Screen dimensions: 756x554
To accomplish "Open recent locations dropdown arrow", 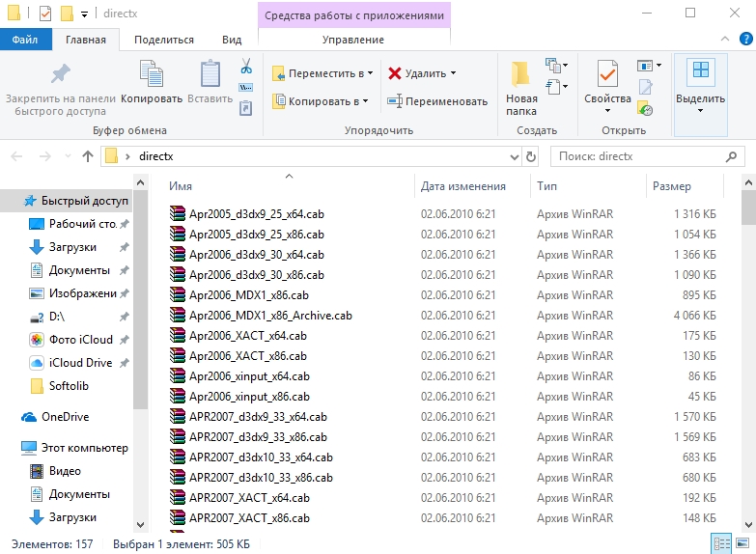I will (x=68, y=156).
